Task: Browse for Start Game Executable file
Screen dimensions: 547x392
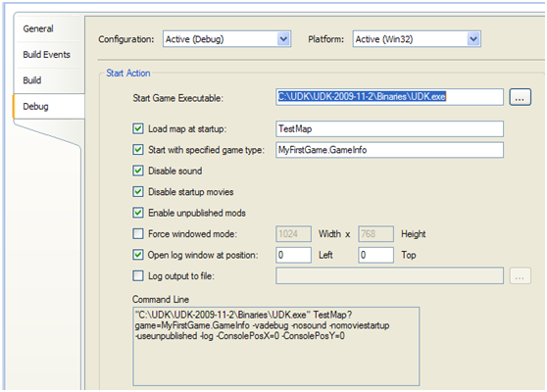Action: pos(520,97)
